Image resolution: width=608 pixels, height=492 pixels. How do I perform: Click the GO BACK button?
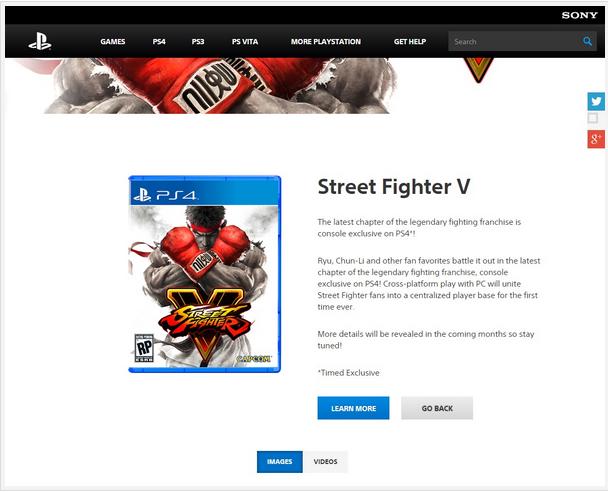437,408
